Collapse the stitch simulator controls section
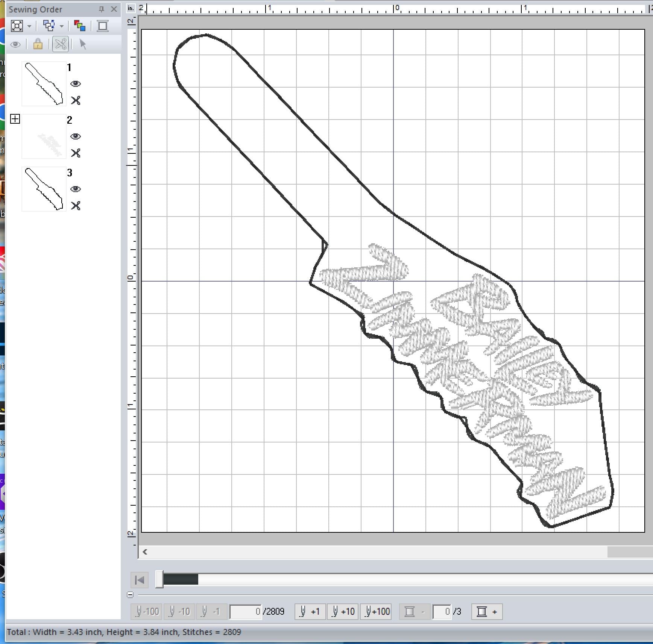Screen dimensions: 653x644 click(130, 595)
